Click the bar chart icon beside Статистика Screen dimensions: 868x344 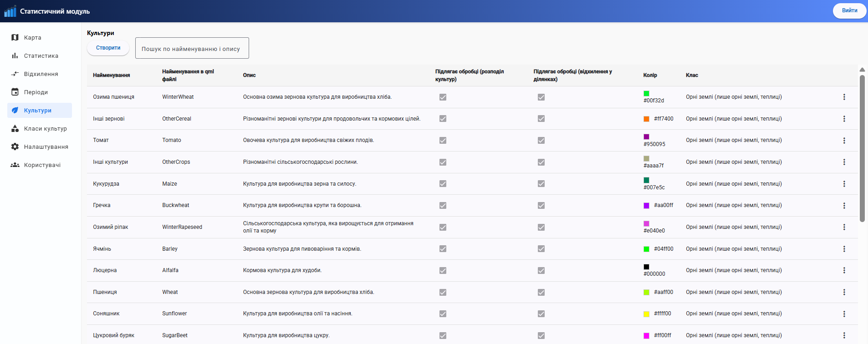coord(15,56)
